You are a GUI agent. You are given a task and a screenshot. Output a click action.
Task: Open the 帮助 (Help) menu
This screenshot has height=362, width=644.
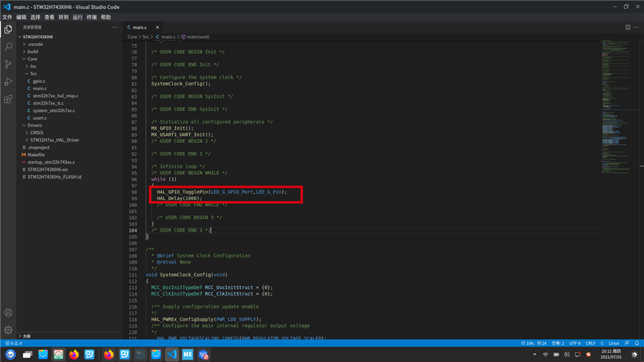106,17
